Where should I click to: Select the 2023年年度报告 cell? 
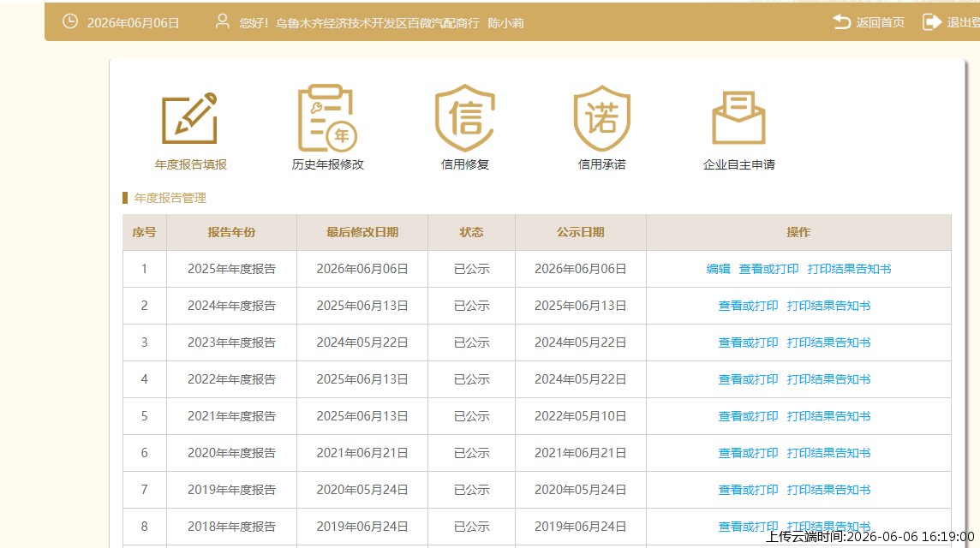231,342
